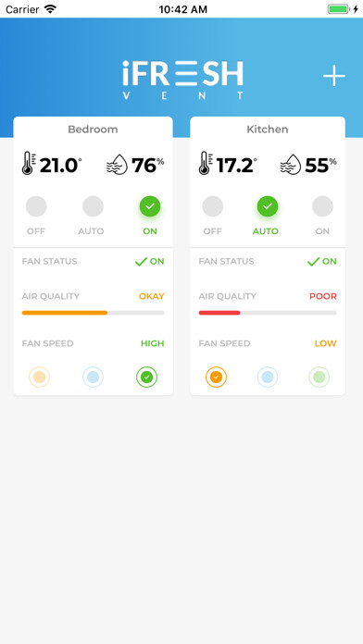Image resolution: width=363 pixels, height=644 pixels.
Task: Tap the Bedroom thermometer icon
Action: click(x=29, y=163)
